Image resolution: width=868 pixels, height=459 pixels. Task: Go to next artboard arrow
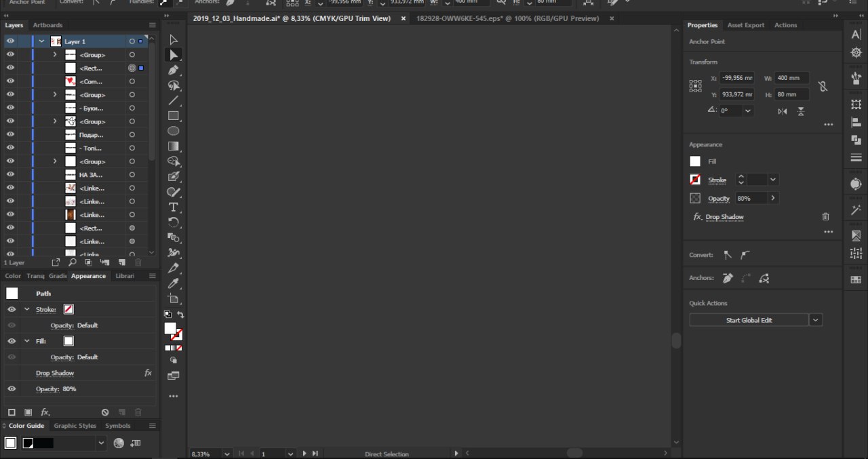tap(304, 454)
